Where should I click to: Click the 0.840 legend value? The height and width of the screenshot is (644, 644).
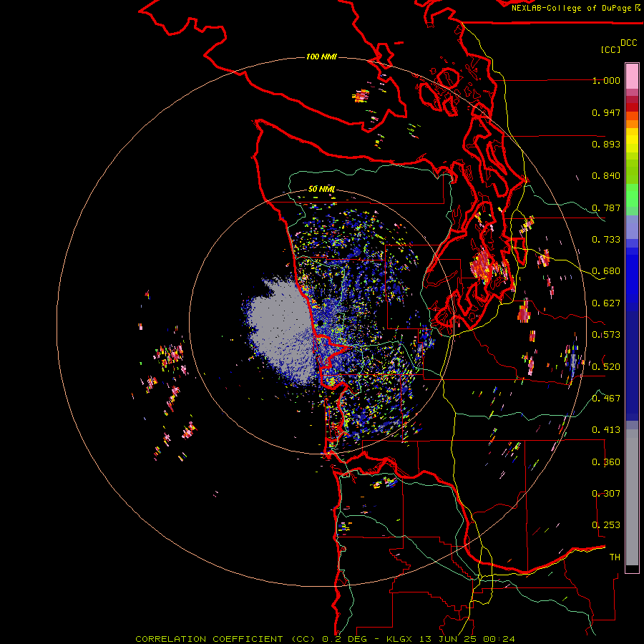606,176
